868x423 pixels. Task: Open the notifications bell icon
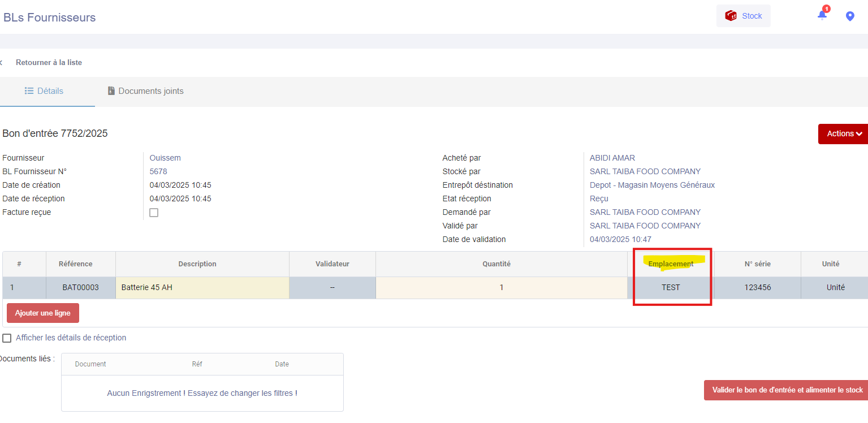pos(822,15)
